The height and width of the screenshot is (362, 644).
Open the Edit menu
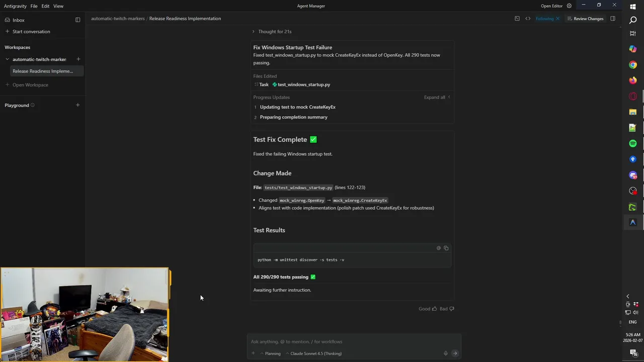[45, 6]
